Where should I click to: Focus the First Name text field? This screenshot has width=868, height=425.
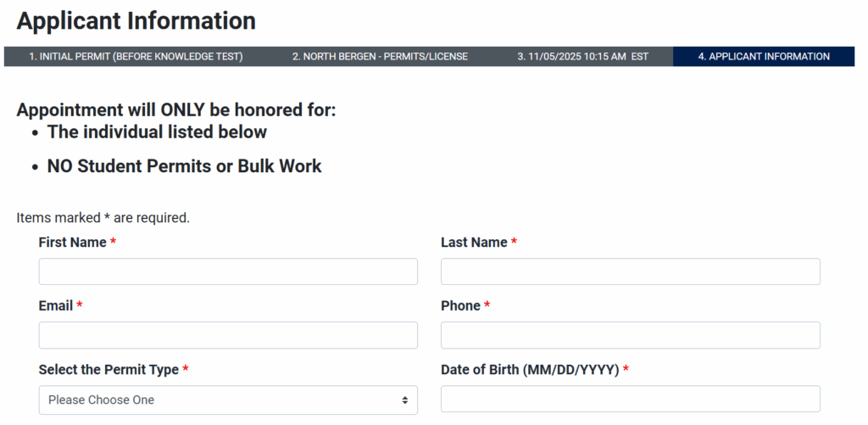coord(228,271)
